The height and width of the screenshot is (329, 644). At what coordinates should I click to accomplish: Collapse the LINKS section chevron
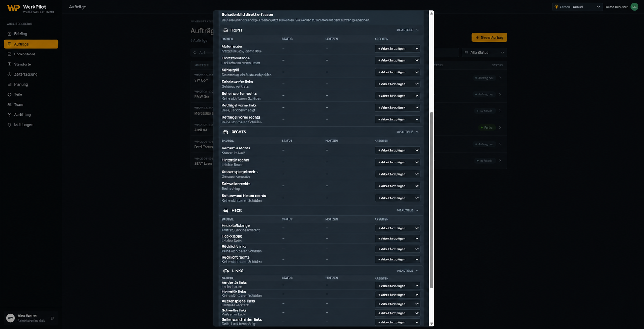point(417,271)
